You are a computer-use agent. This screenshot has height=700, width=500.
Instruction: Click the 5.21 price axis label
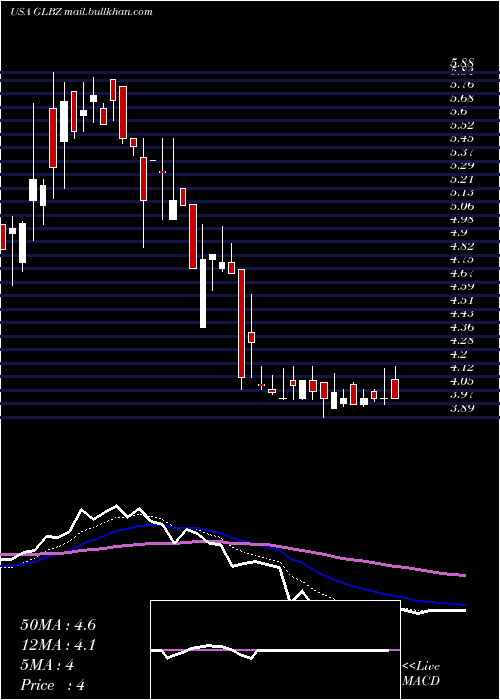(462, 179)
